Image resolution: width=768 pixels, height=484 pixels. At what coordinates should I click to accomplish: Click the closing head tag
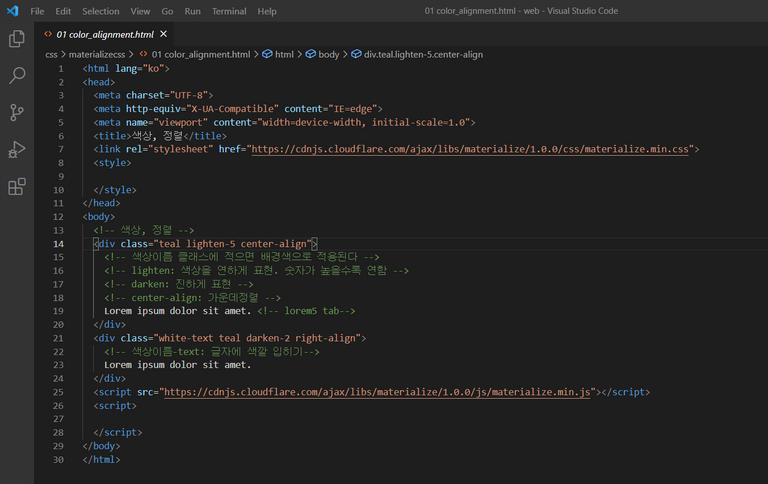pyautogui.click(x=101, y=203)
